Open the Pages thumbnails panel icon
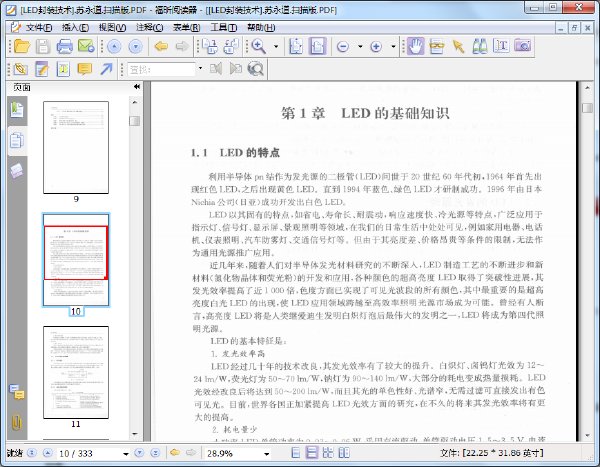 coord(16,140)
